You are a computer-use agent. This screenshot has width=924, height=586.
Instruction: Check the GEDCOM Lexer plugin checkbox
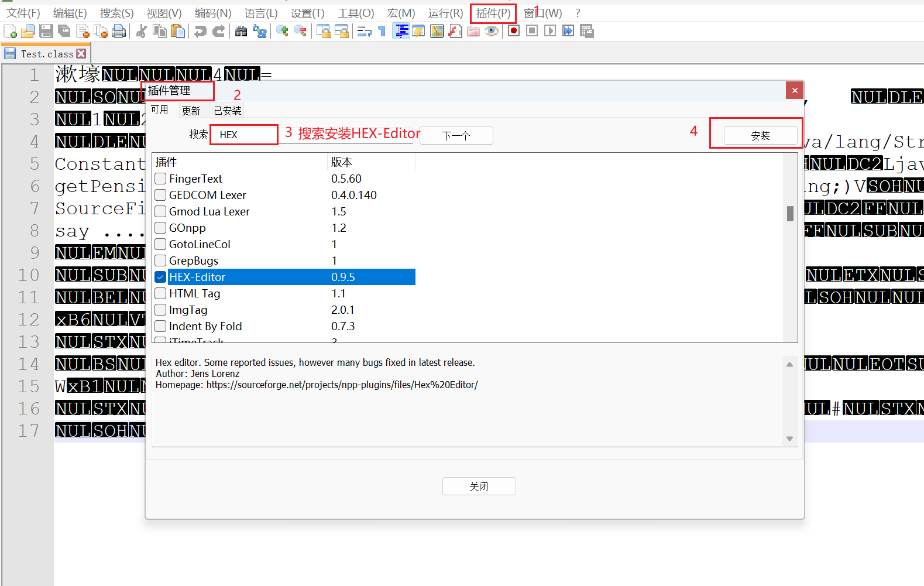(160, 195)
